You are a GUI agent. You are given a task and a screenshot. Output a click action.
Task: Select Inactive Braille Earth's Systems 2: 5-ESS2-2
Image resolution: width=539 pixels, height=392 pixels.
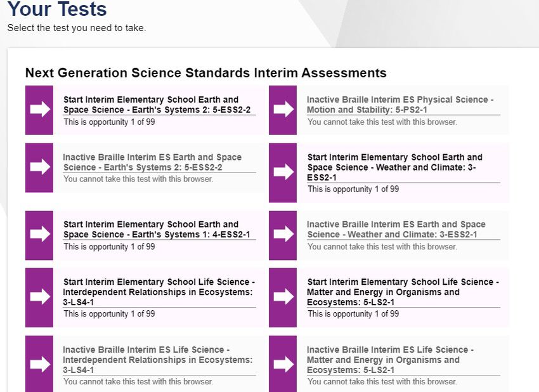point(152,162)
